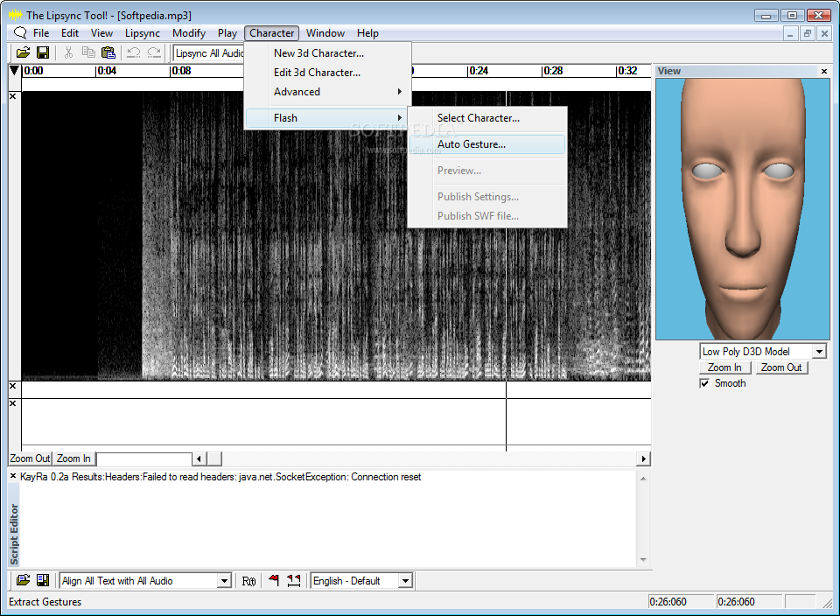Click the red marker icon beside the flag

[294, 580]
